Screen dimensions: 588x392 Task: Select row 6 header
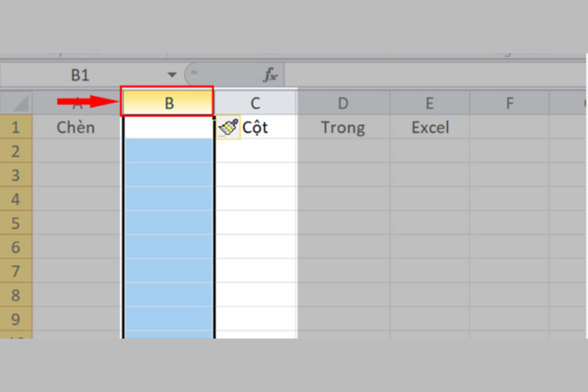[16, 247]
